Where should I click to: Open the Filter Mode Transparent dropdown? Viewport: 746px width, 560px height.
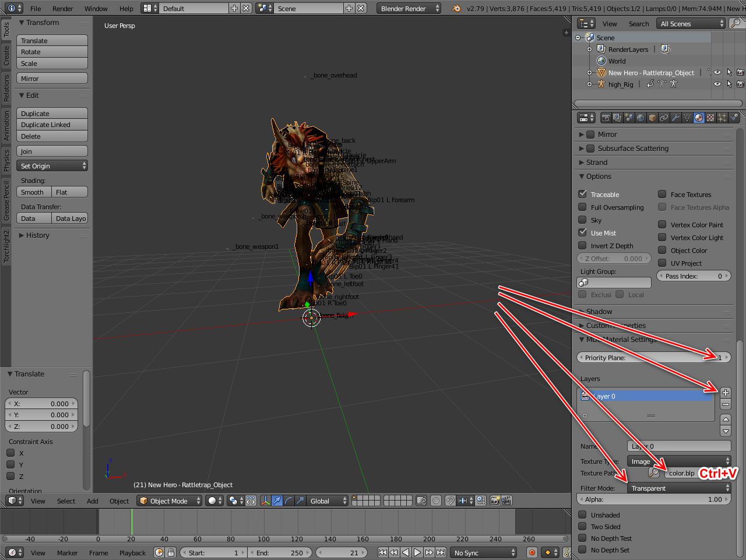coord(679,488)
